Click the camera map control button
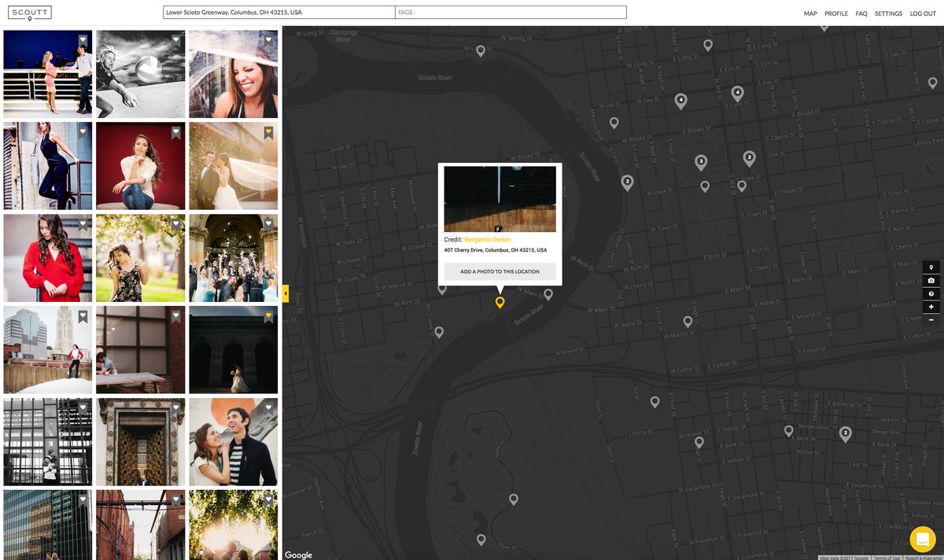The width and height of the screenshot is (944, 560). click(931, 281)
